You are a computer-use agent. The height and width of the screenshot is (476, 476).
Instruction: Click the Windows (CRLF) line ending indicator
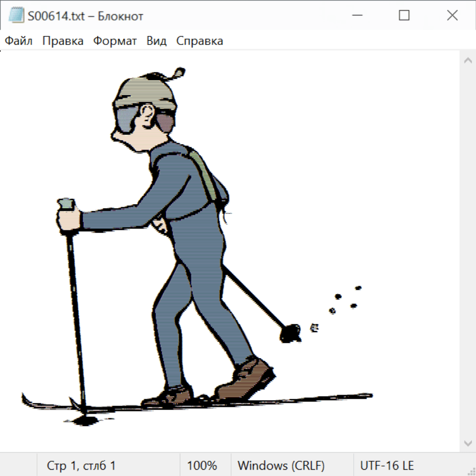click(x=281, y=465)
